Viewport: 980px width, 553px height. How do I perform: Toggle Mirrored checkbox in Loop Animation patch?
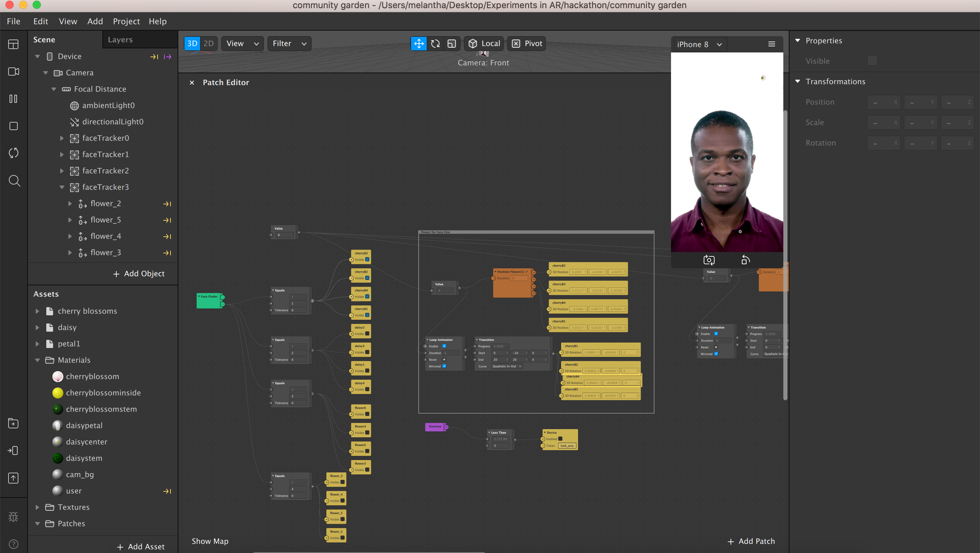pos(444,366)
